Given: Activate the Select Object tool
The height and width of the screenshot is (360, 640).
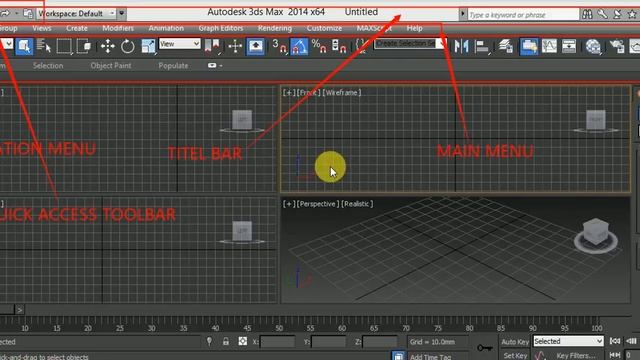Looking at the screenshot, I should [24, 46].
